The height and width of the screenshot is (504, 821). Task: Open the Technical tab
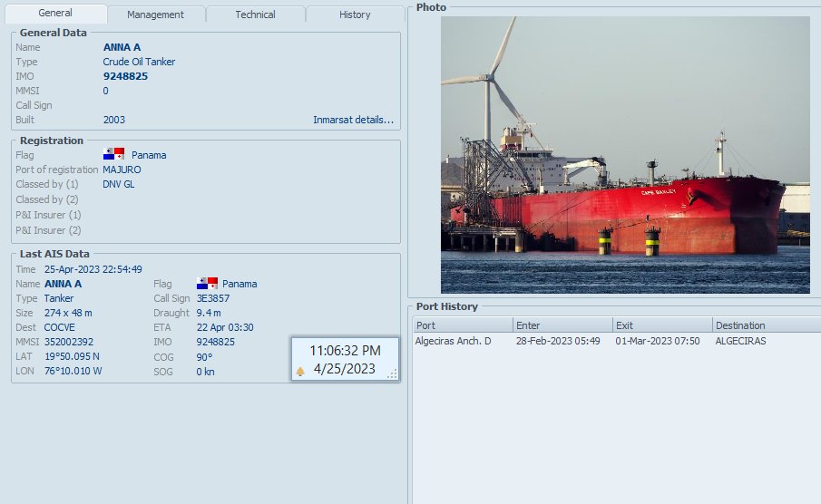(x=255, y=15)
